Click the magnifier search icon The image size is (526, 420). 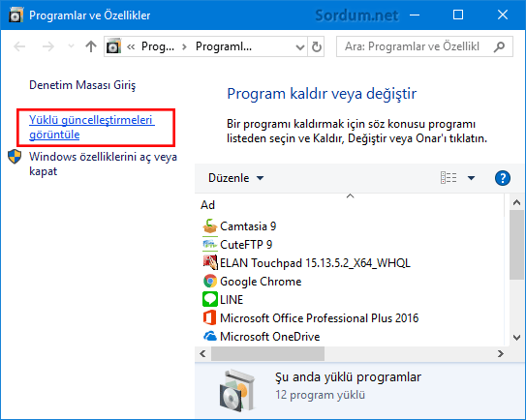point(499,46)
